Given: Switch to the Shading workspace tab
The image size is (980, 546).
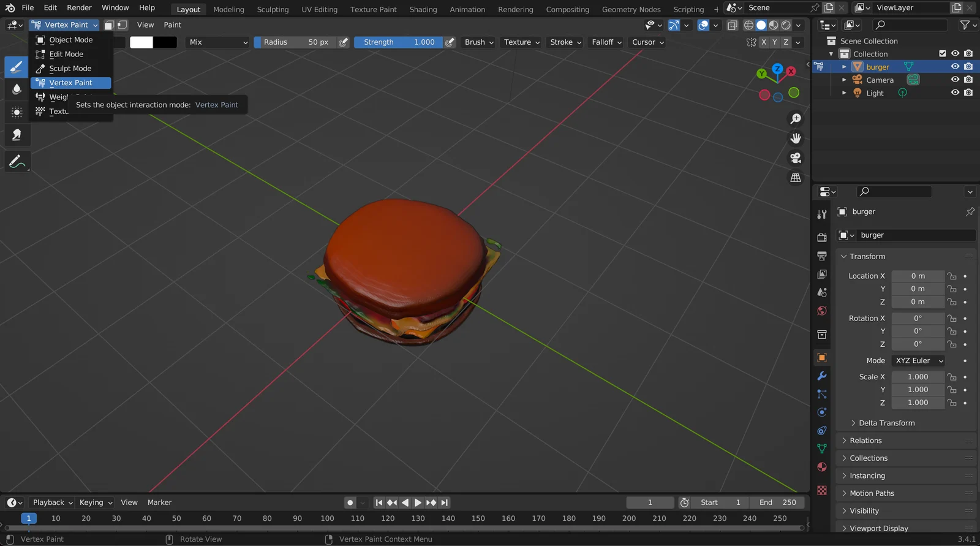Looking at the screenshot, I should point(423,9).
